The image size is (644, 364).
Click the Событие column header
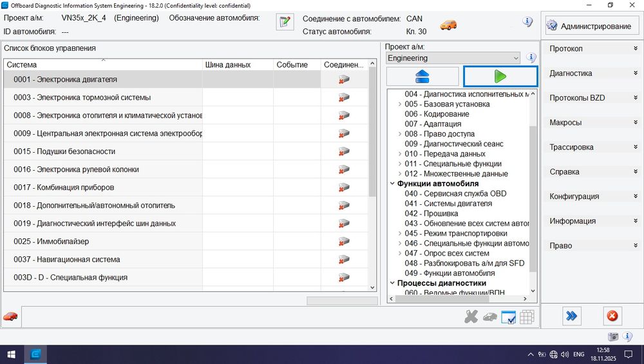pos(297,64)
